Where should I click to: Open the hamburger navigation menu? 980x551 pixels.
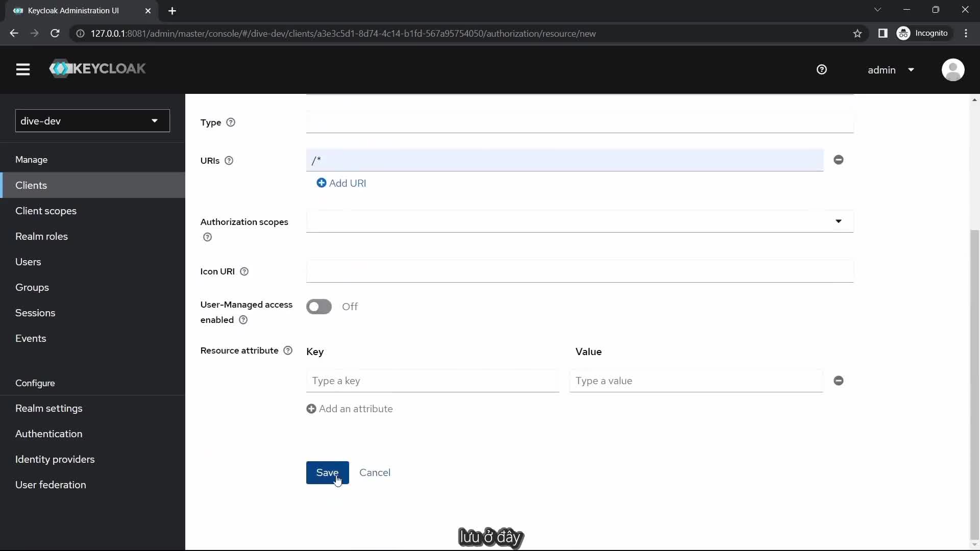click(23, 69)
